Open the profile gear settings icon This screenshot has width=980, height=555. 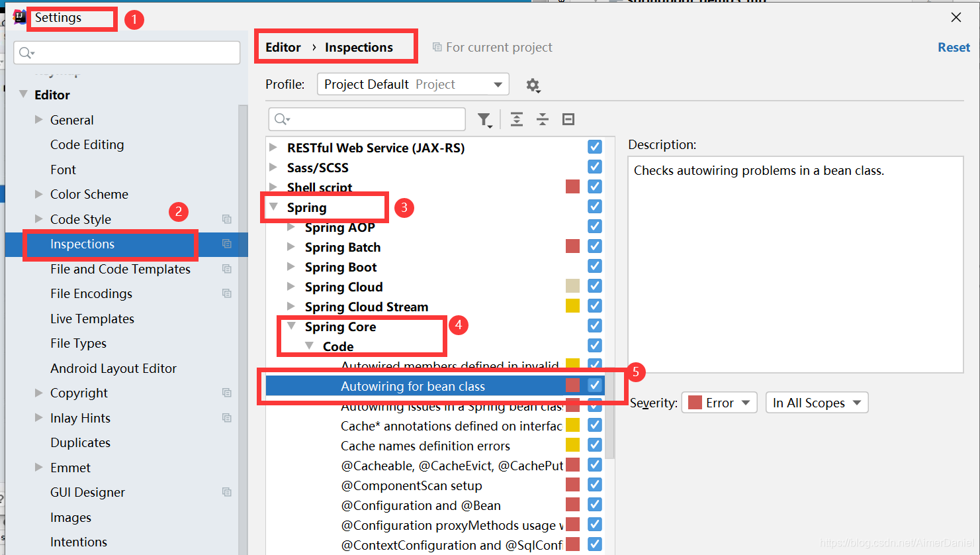pos(533,85)
